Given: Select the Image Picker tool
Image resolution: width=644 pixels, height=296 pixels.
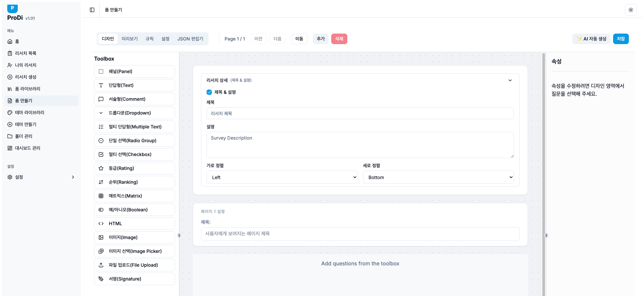Looking at the screenshot, I should point(134,251).
